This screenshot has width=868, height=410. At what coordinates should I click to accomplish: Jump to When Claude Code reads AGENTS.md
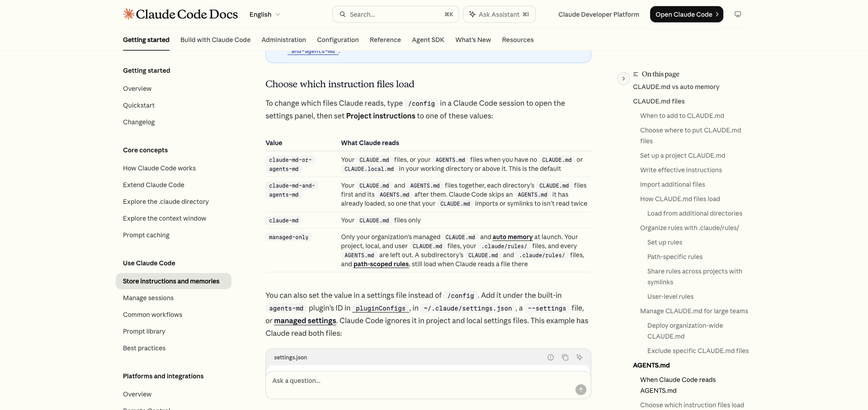[x=678, y=385]
